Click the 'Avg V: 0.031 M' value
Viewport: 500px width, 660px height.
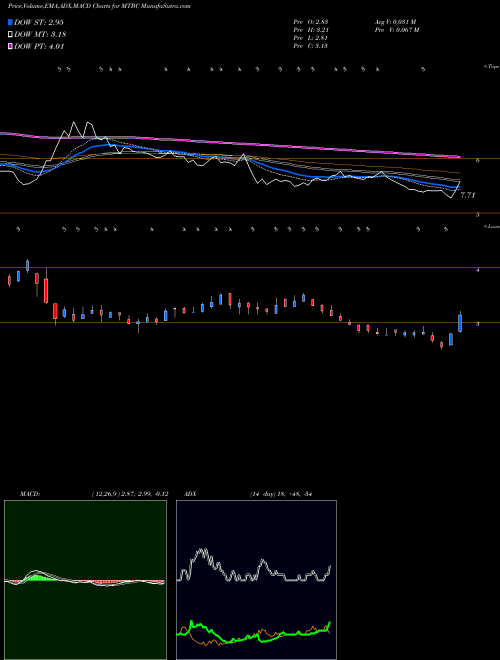[395, 22]
